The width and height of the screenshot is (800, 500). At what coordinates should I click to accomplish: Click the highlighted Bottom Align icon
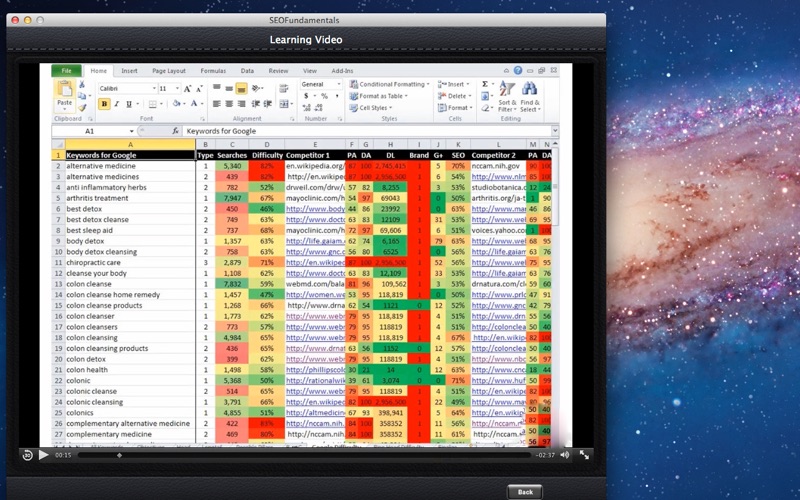[241, 89]
